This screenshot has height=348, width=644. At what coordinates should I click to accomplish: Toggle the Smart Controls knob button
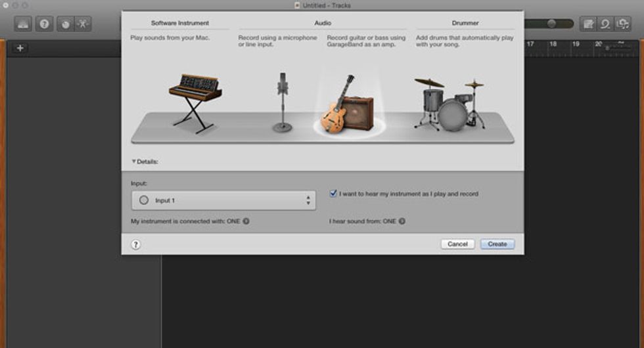coord(65,24)
